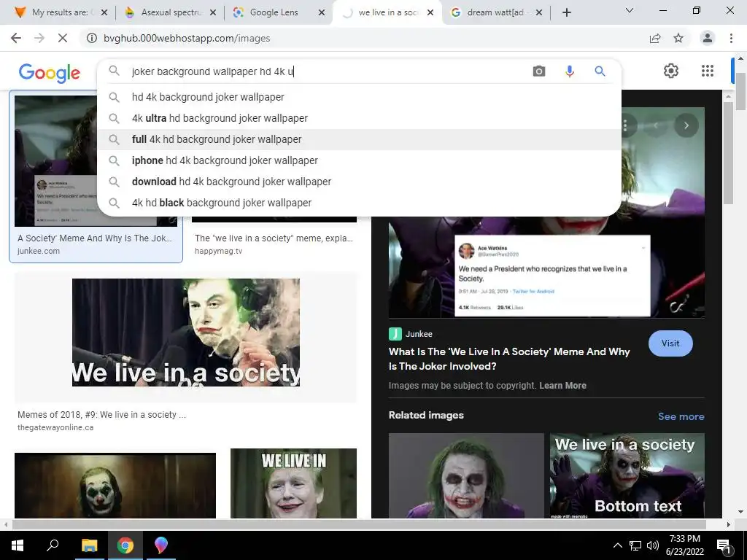The width and height of the screenshot is (747, 560).
Task: Open the Google logo home link
Action: pos(50,72)
